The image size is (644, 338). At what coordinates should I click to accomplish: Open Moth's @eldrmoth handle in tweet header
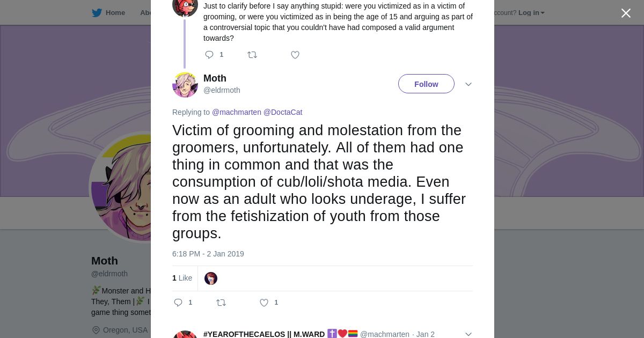pos(222,90)
